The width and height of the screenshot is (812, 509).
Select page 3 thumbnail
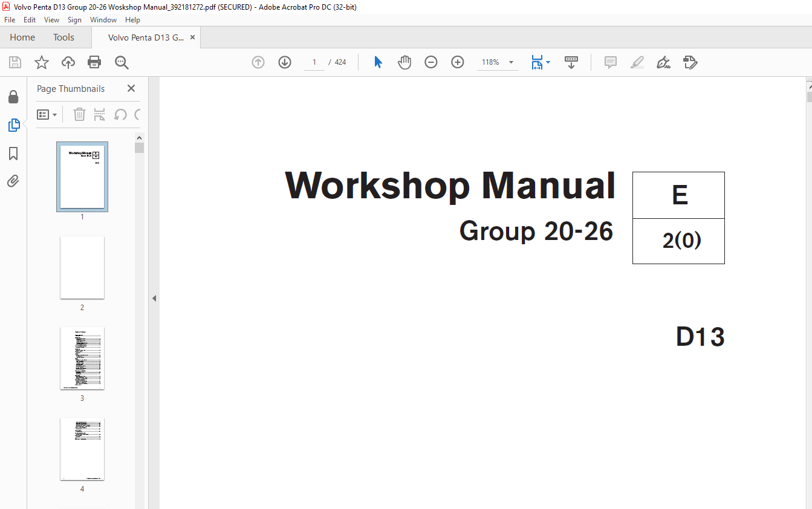(x=82, y=358)
